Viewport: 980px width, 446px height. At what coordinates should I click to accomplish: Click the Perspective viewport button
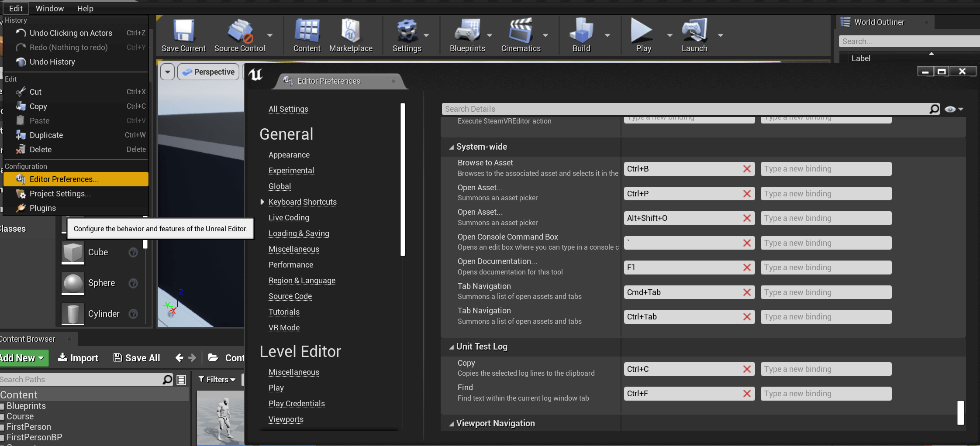[209, 72]
